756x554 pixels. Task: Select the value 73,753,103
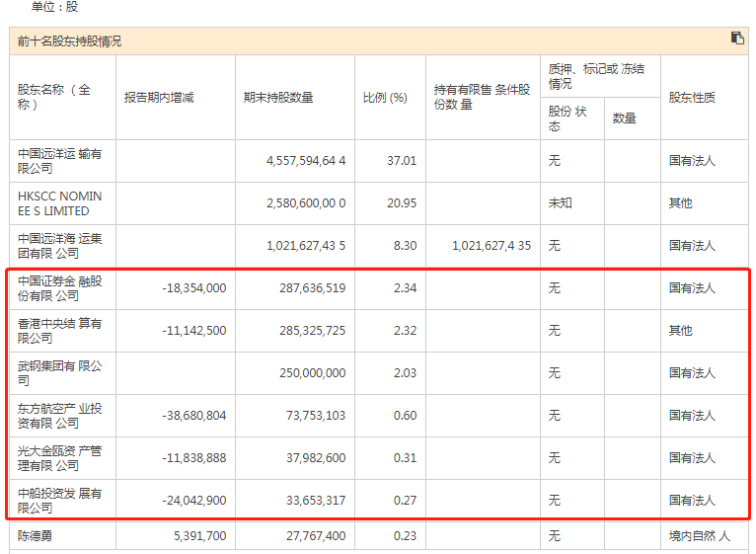tap(316, 416)
